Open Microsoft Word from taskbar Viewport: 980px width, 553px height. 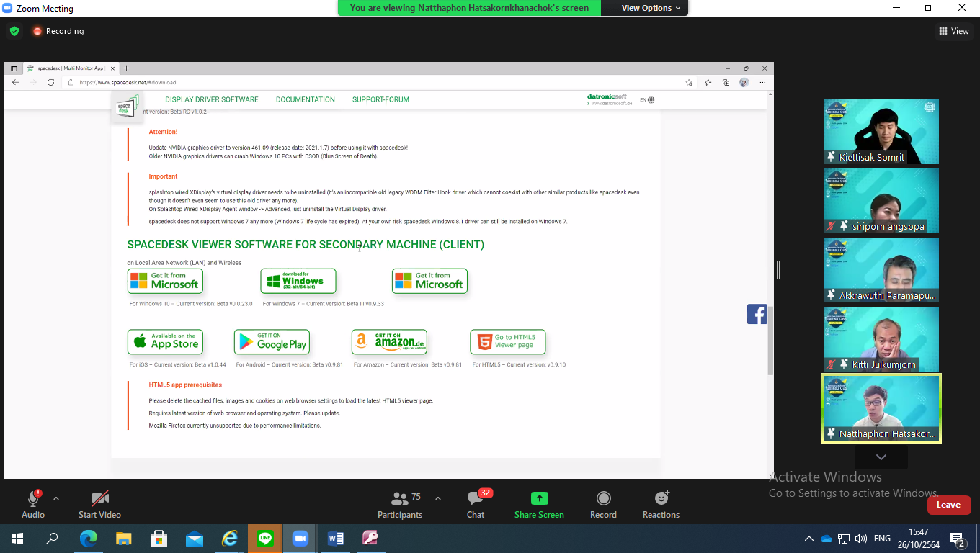336,538
